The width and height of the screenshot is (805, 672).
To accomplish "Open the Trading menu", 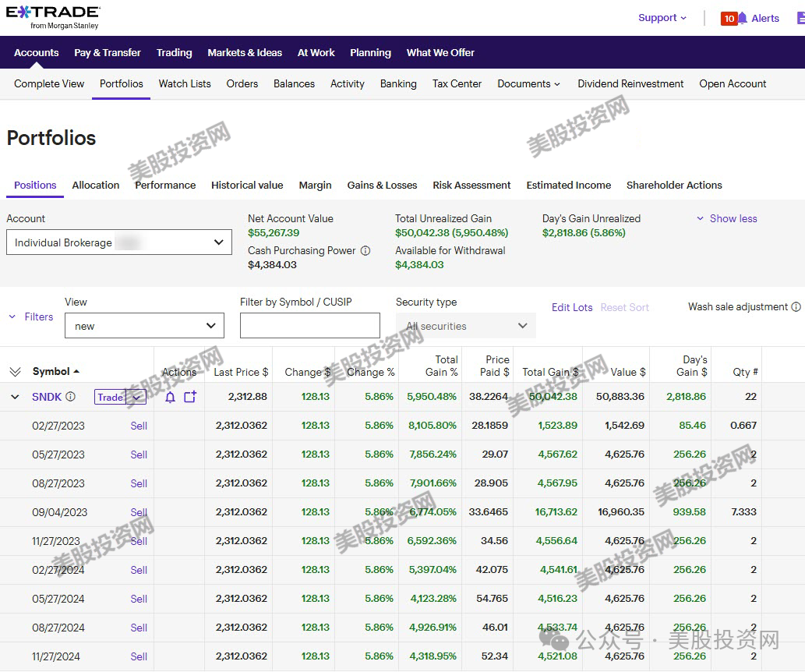I will pyautogui.click(x=174, y=52).
